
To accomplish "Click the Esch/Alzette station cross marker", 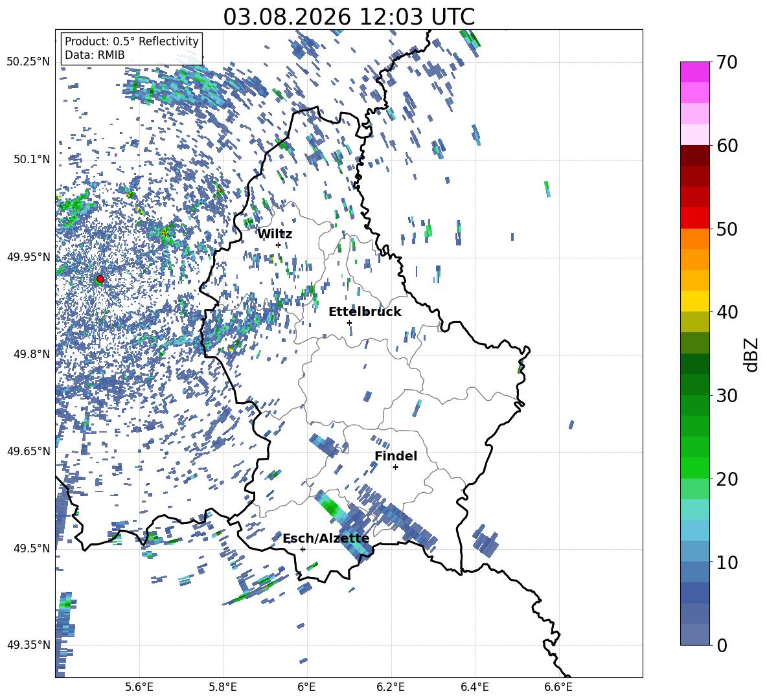I will tap(303, 549).
